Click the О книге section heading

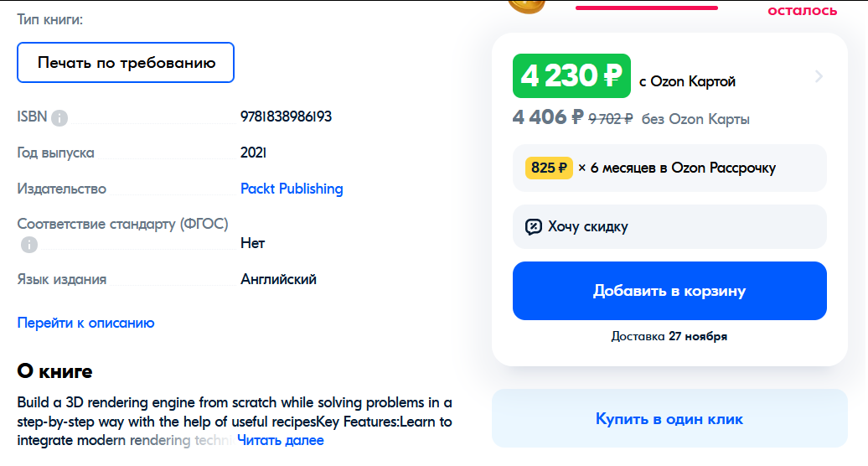[x=54, y=371]
